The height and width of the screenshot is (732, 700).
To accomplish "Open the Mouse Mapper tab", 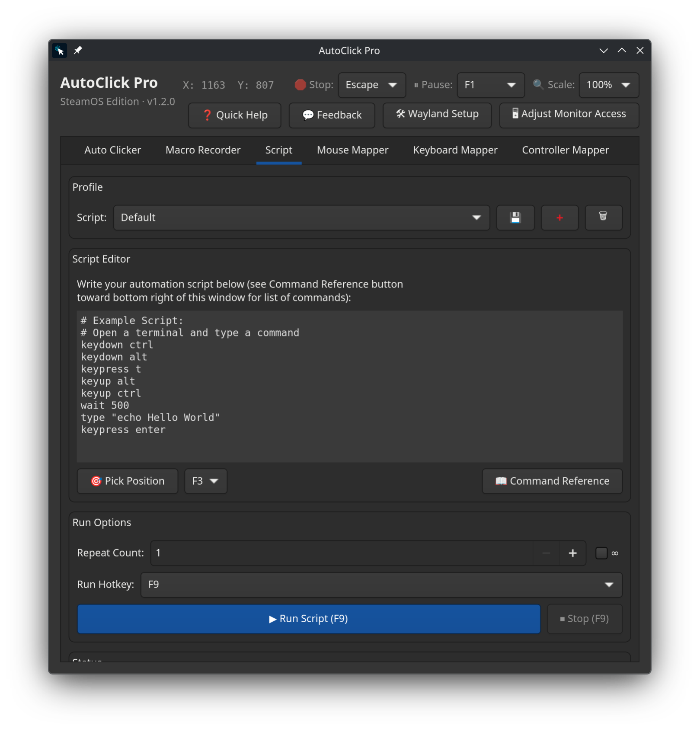I will click(353, 150).
